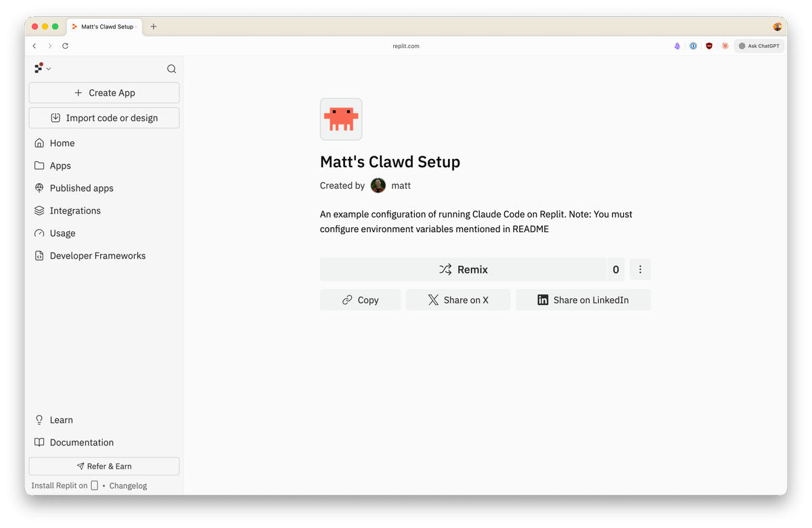Image resolution: width=812 pixels, height=528 pixels.
Task: Reload the page with refresh icon
Action: [65, 46]
